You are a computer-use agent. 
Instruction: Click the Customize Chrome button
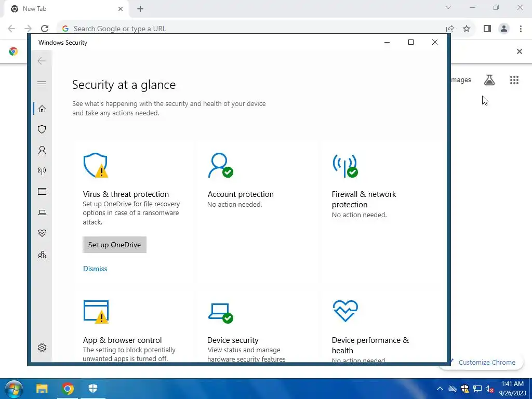pos(483,362)
